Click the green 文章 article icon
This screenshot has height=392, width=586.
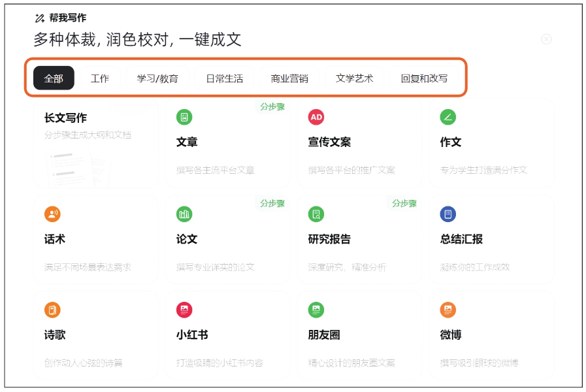click(x=184, y=117)
